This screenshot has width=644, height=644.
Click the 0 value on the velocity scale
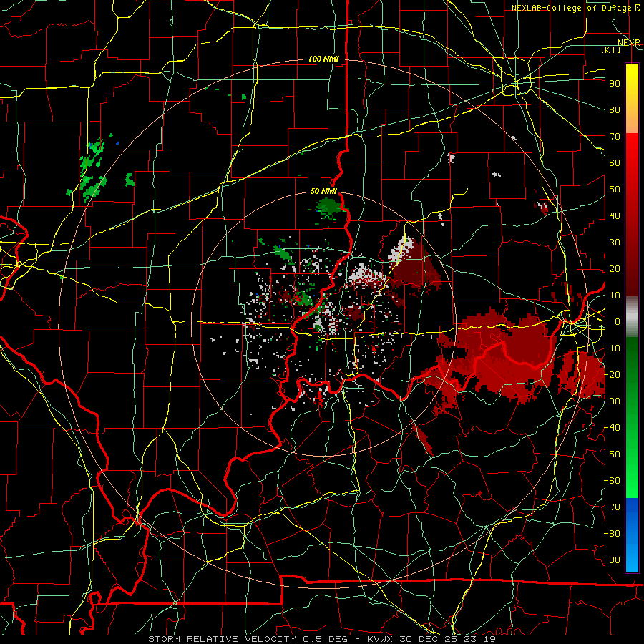pos(618,322)
